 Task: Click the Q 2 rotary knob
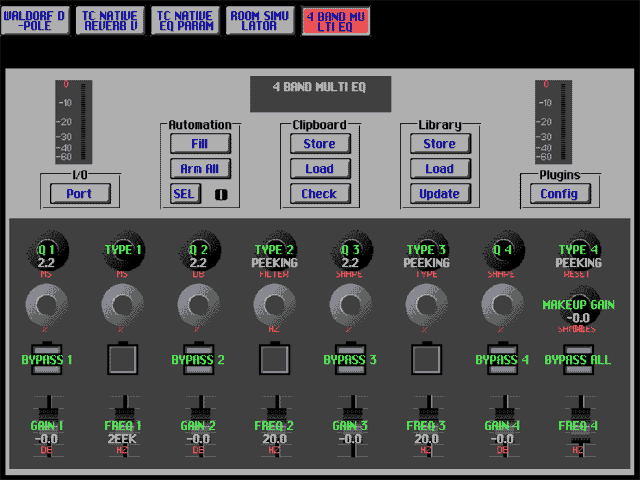199,251
